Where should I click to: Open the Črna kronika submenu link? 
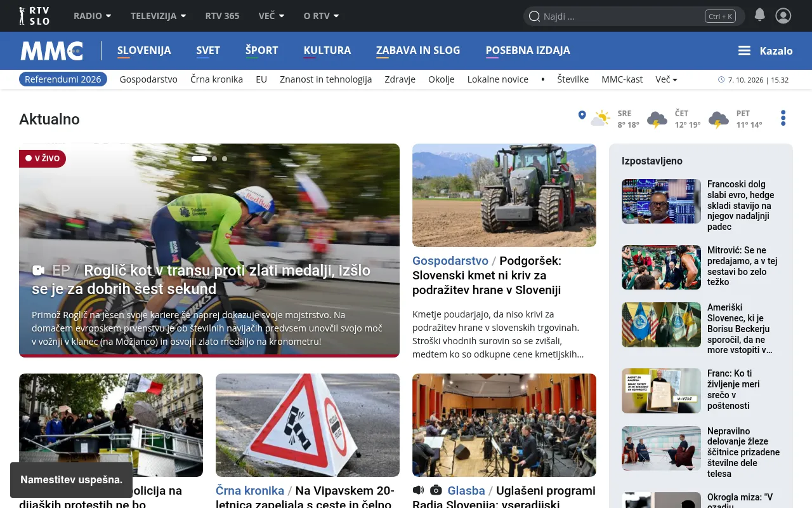[217, 79]
